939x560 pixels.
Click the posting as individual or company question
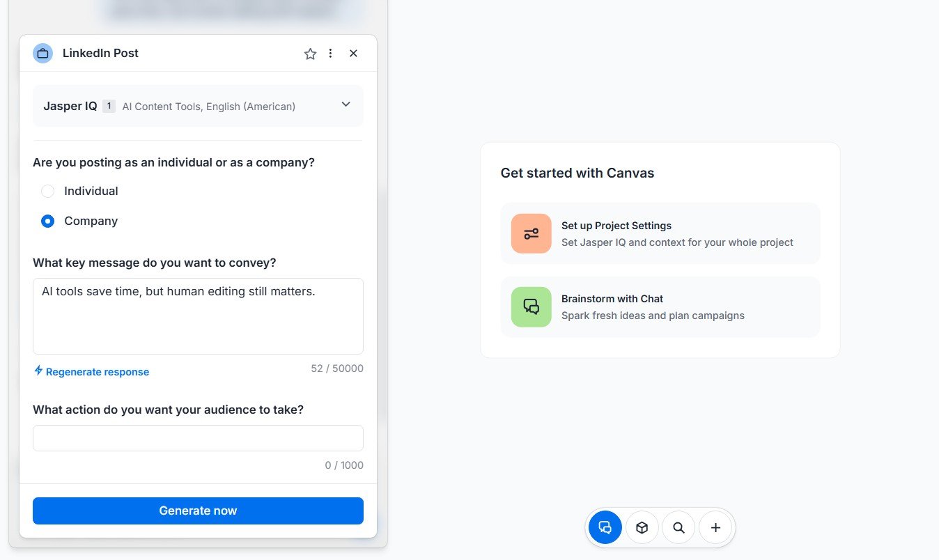(173, 162)
